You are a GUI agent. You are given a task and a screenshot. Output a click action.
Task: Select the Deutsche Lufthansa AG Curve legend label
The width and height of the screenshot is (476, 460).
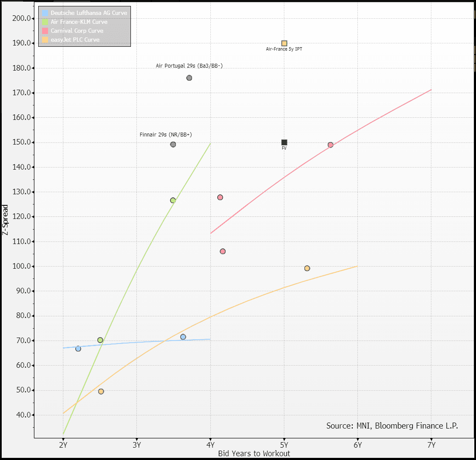pos(89,13)
